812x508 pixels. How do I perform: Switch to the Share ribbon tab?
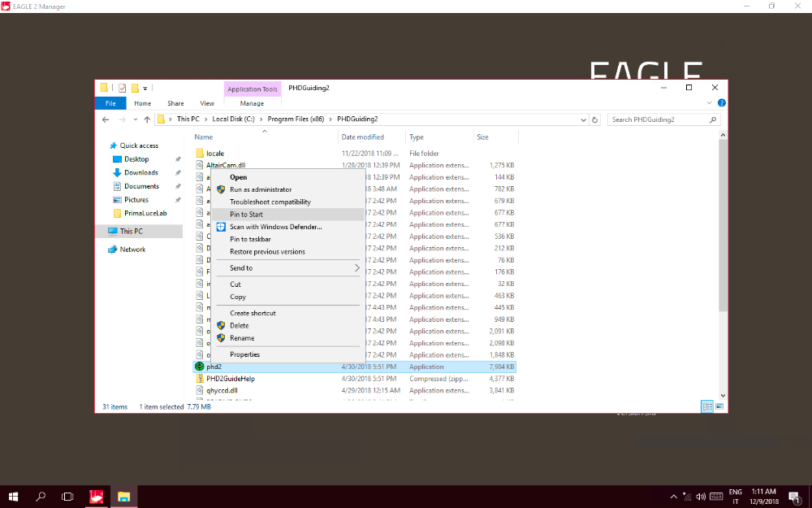tap(175, 103)
